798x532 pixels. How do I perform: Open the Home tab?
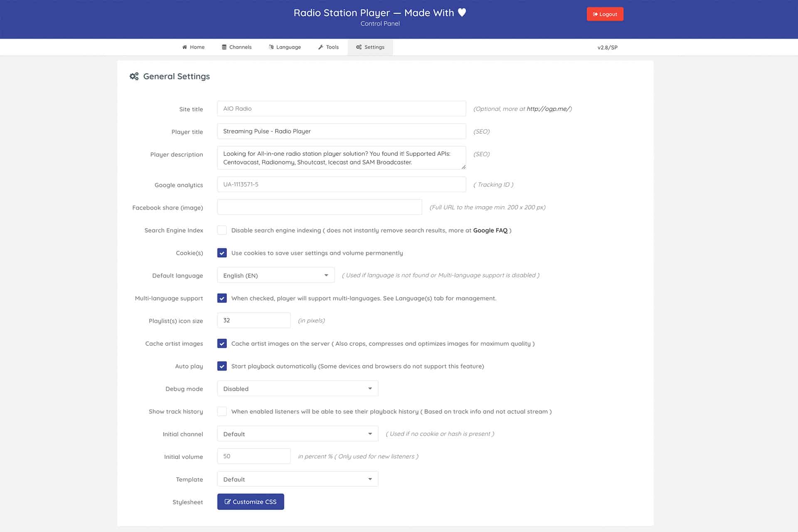[x=193, y=47]
